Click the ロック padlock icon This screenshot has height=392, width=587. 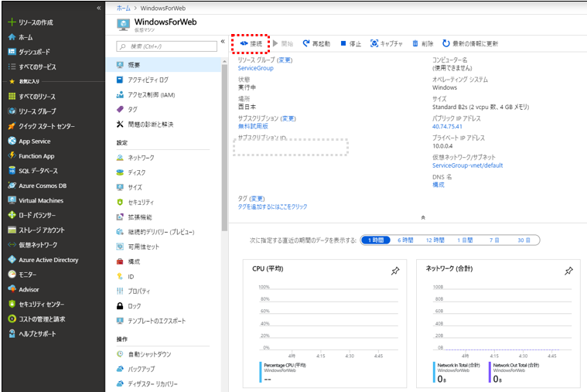click(x=120, y=306)
